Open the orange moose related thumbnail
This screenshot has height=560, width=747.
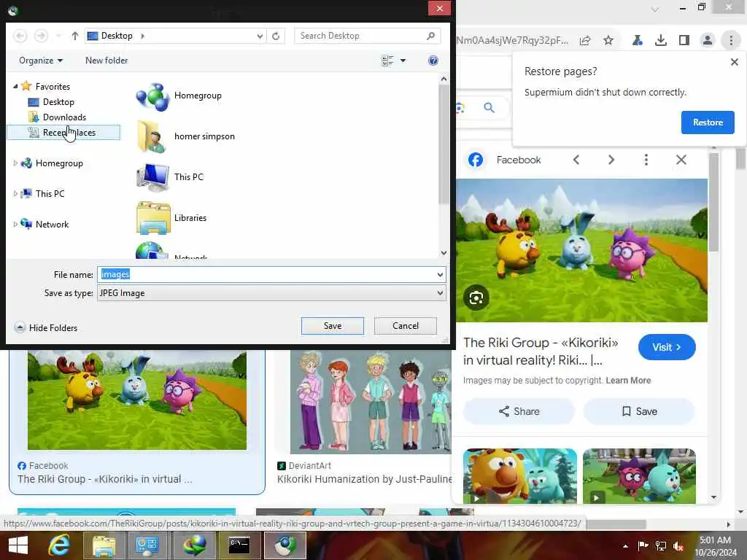tap(519, 475)
